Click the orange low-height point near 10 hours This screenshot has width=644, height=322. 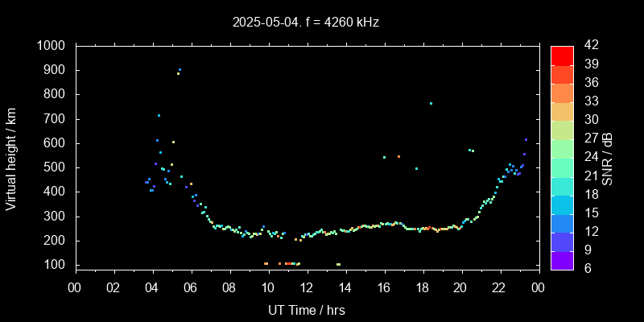pyautogui.click(x=266, y=263)
